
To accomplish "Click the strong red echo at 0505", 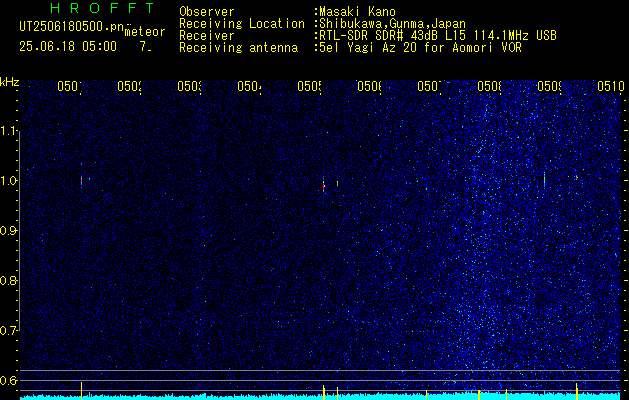I will coord(323,185).
